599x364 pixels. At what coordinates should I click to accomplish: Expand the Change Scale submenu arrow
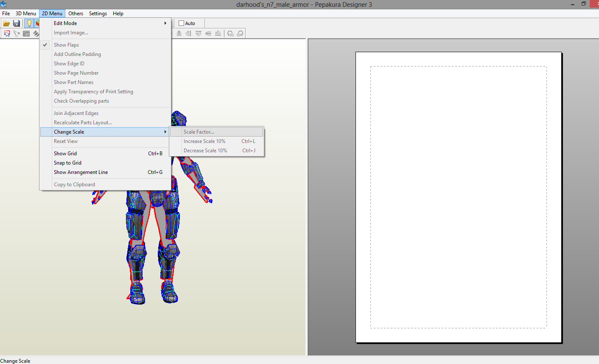click(165, 132)
